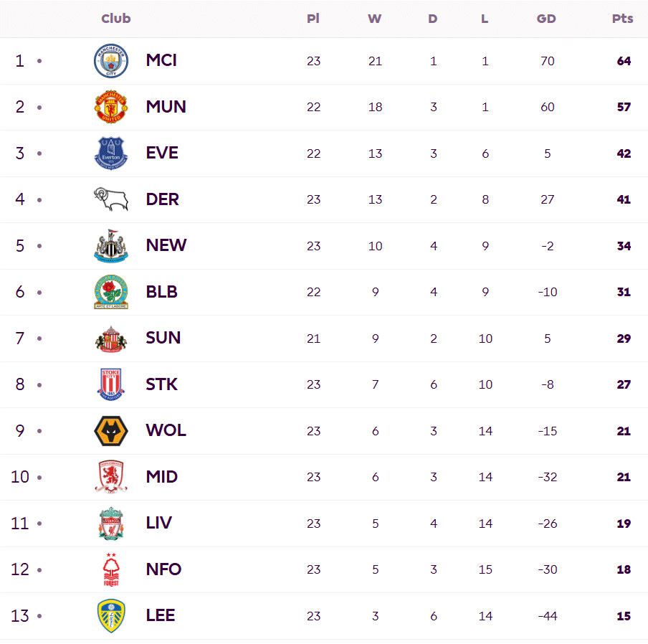Open the Blackburn Rovers rose badge

click(x=111, y=292)
